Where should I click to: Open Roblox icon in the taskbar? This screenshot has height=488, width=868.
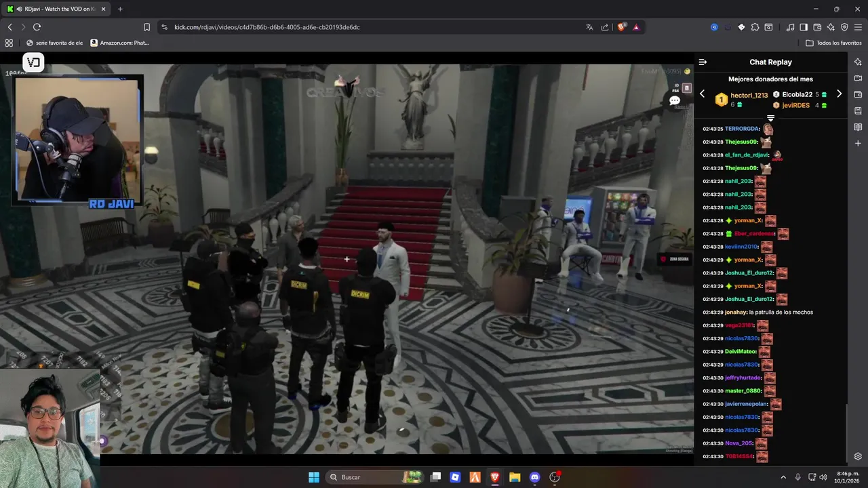tap(456, 477)
